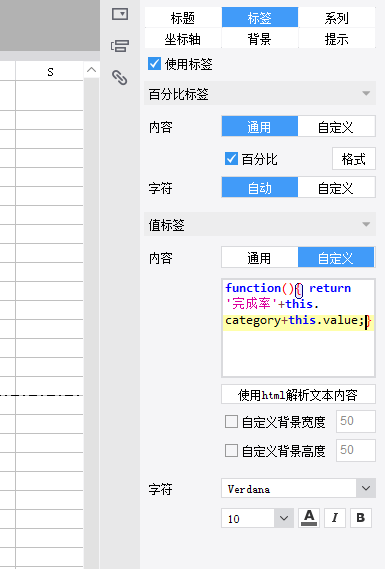
Task: Go to the 提示 tab
Action: pos(337,38)
